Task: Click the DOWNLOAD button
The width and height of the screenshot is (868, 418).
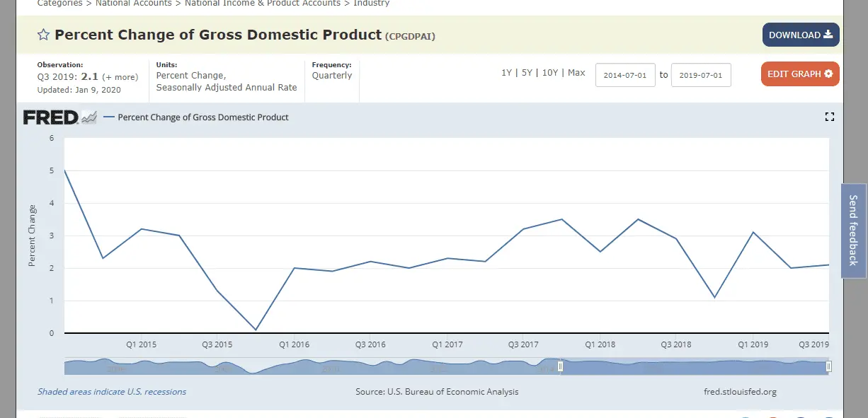Action: (800, 35)
